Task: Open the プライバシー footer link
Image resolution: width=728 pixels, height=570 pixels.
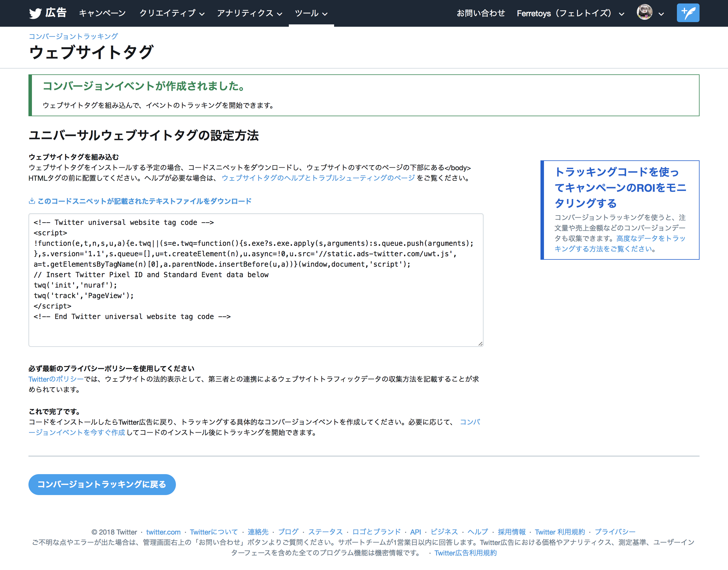Action: tap(615, 532)
